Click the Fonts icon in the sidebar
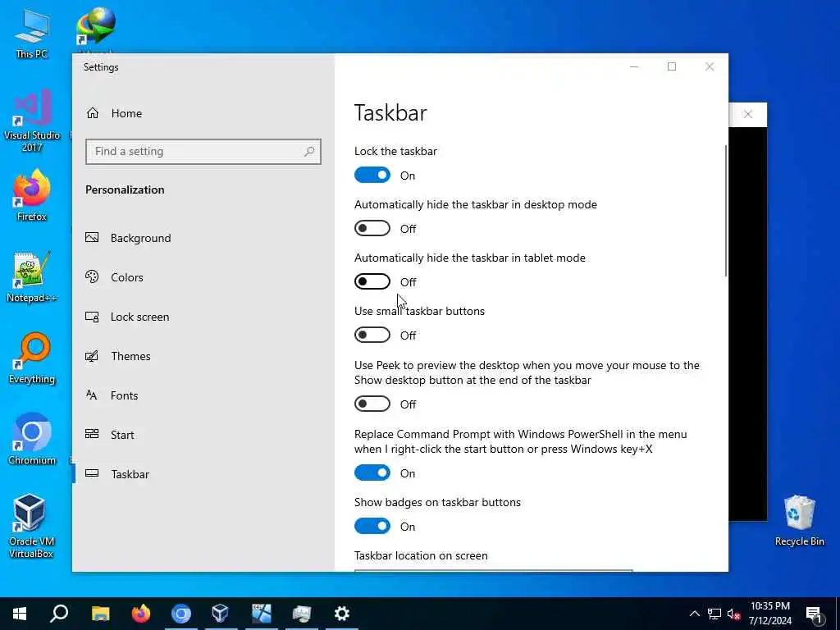This screenshot has height=630, width=840. click(x=92, y=395)
